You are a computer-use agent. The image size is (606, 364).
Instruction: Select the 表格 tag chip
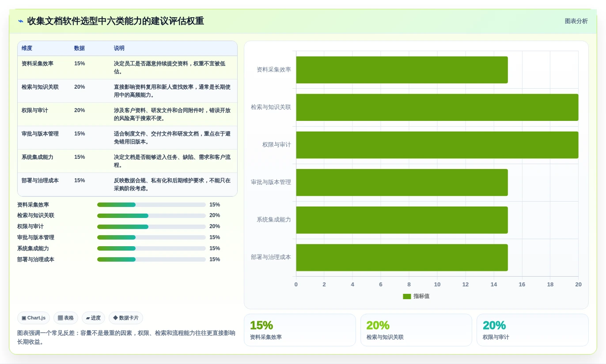point(66,318)
